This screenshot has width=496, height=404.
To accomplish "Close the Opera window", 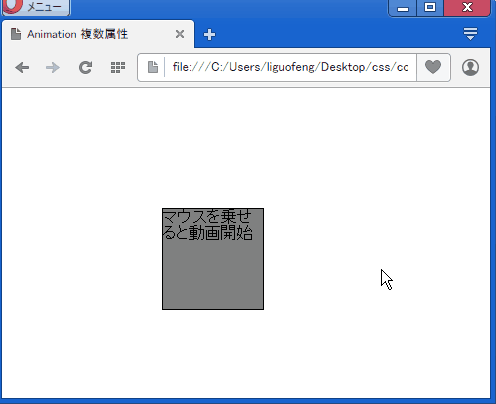I will 467,8.
